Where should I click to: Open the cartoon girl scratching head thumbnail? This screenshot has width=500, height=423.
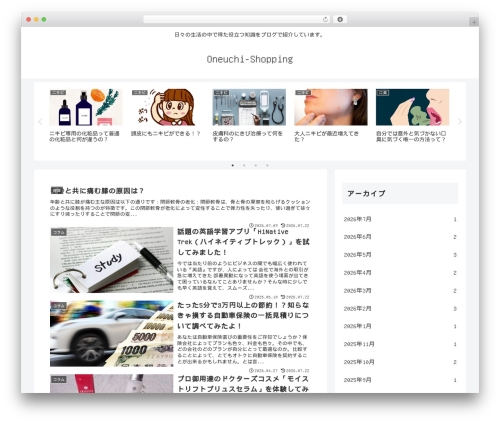pos(167,107)
